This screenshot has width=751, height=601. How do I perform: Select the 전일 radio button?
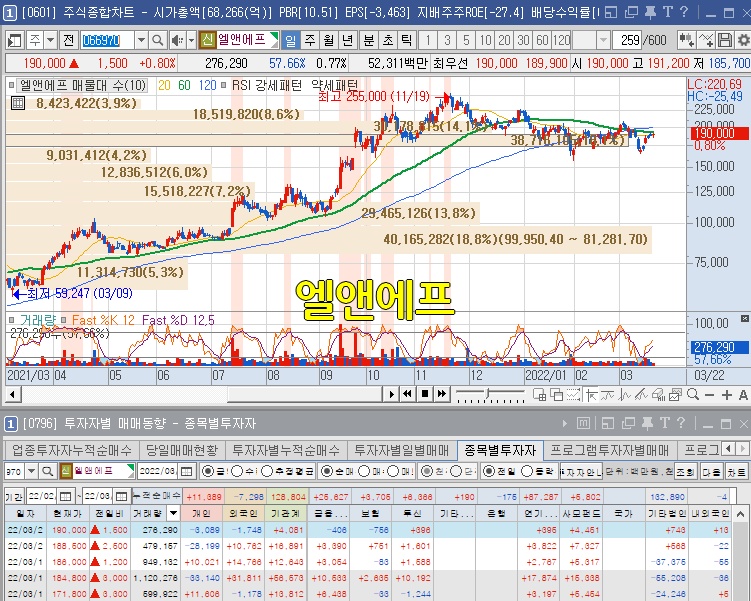489,471
